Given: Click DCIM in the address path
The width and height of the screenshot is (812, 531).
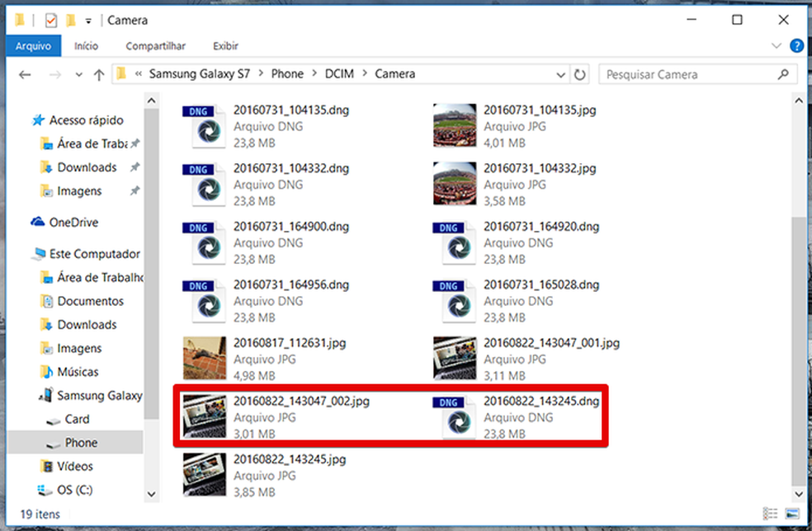Looking at the screenshot, I should point(339,74).
